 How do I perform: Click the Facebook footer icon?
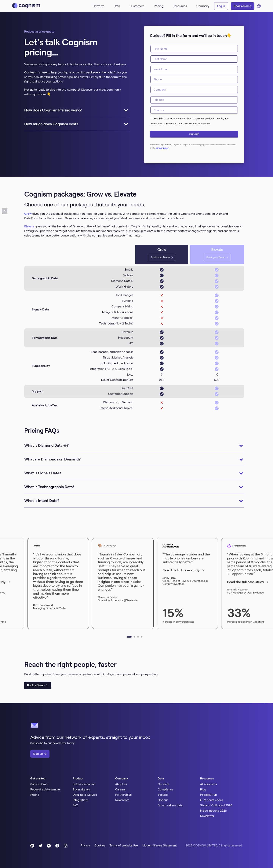(57, 845)
